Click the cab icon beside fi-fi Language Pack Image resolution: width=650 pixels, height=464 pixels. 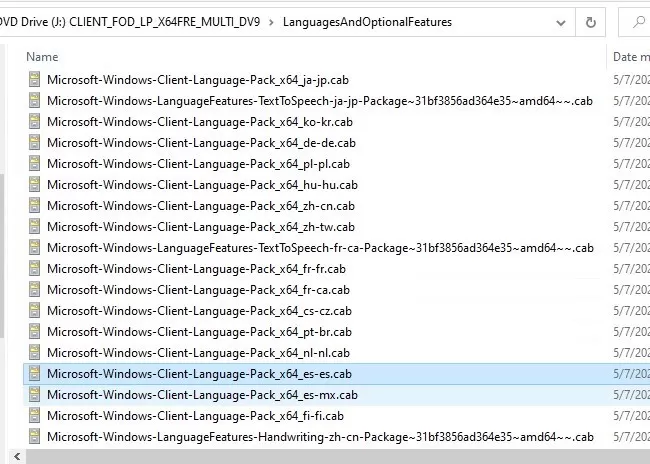click(x=34, y=416)
